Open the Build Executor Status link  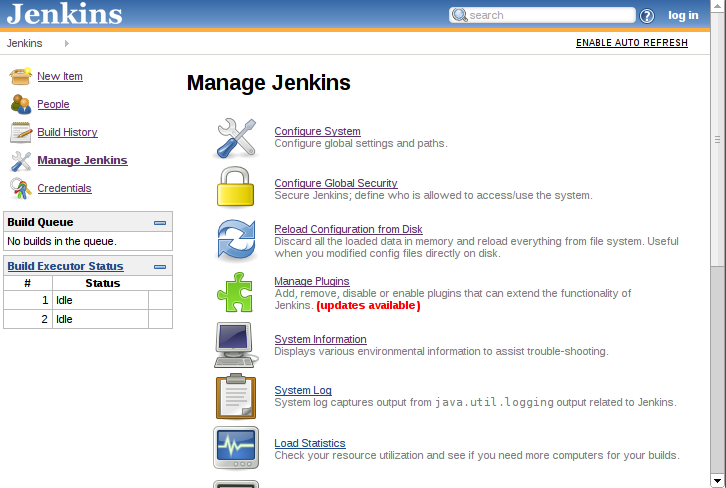(x=65, y=266)
